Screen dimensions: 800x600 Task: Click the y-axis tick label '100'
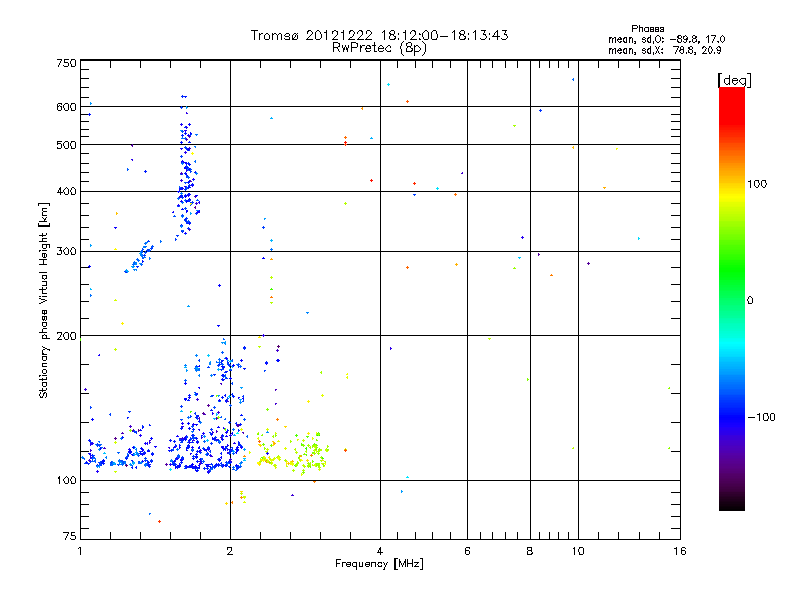(66, 481)
